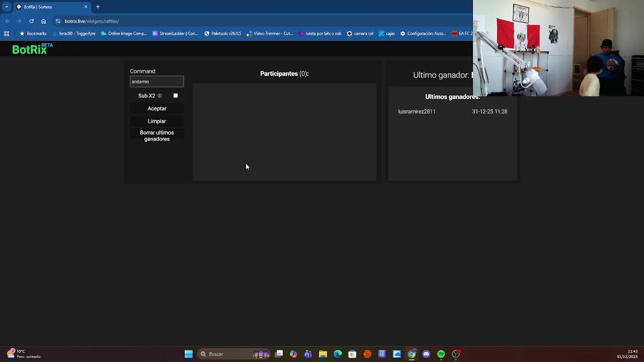The width and height of the screenshot is (644, 362).
Task: Open Spotify from the taskbar
Action: coord(441,354)
